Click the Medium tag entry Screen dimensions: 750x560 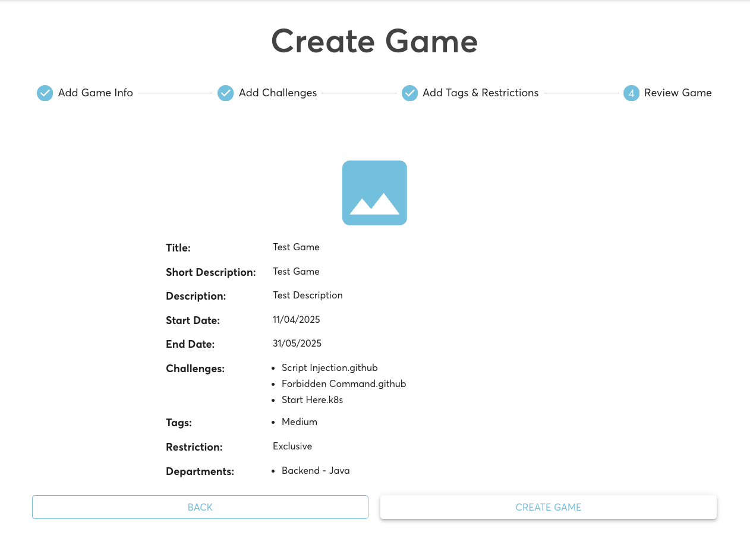click(x=300, y=421)
